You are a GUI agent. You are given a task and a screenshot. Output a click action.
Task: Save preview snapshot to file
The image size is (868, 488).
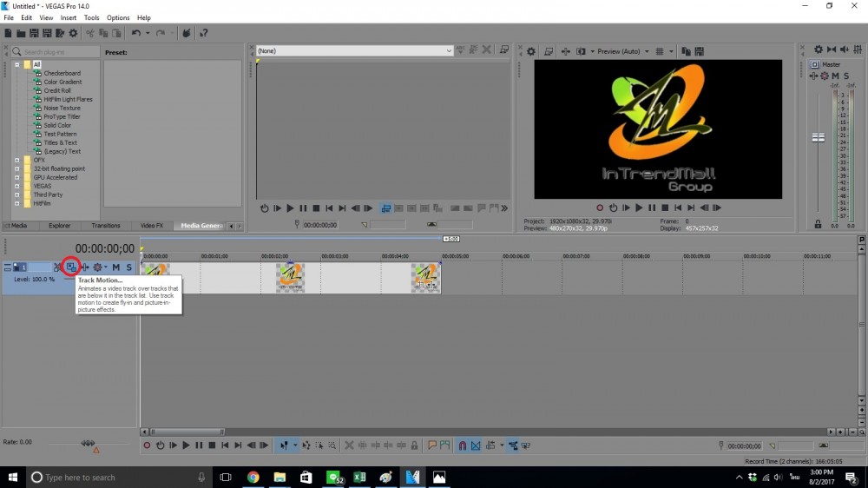click(x=699, y=51)
